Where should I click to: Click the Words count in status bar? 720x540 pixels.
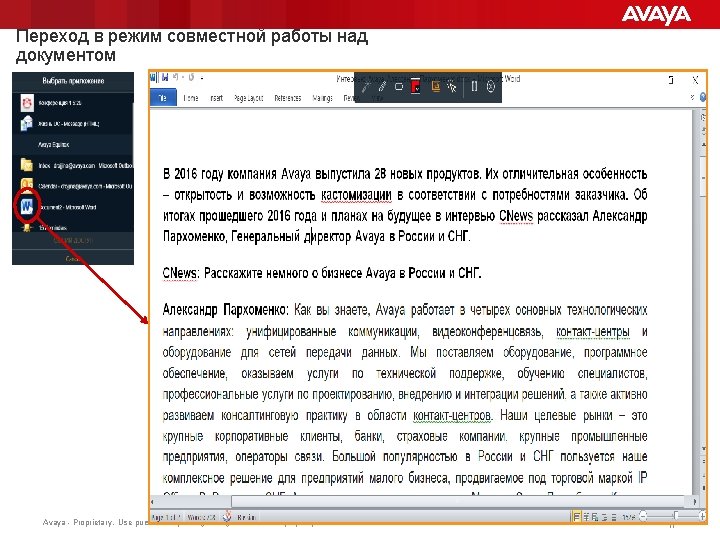pyautogui.click(x=201, y=518)
